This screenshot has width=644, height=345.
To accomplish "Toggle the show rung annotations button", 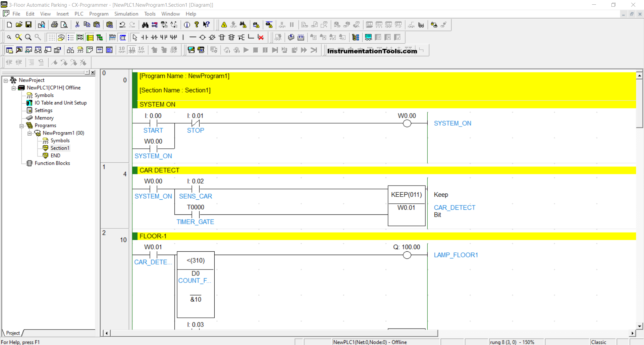I will (71, 37).
